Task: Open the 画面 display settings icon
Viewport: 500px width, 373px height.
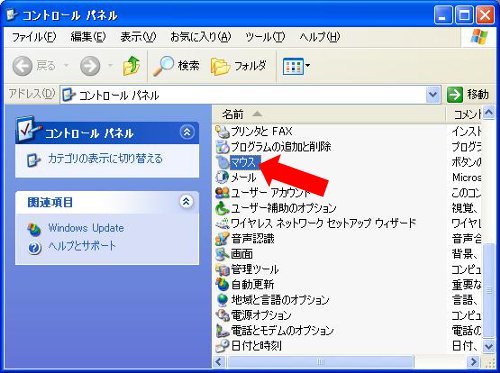Action: pos(222,254)
